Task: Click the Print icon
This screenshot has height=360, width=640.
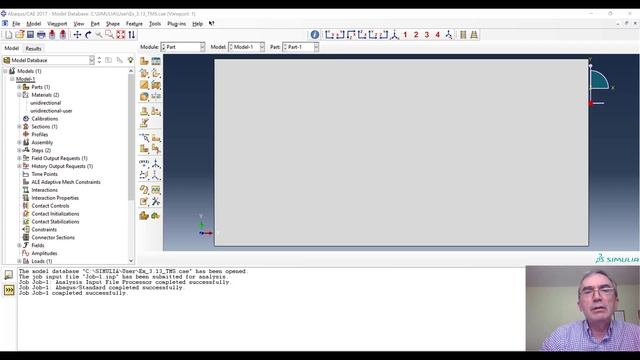Action: 41,35
